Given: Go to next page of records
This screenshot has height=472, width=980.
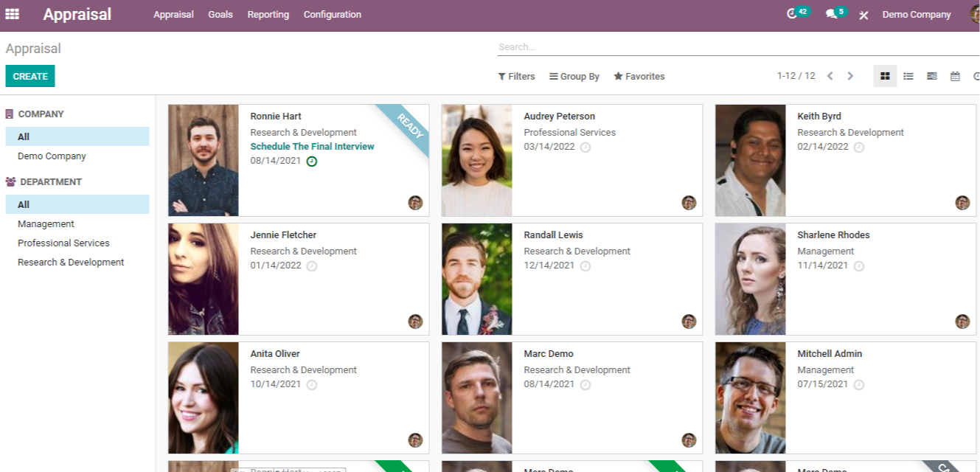Looking at the screenshot, I should click(x=850, y=76).
